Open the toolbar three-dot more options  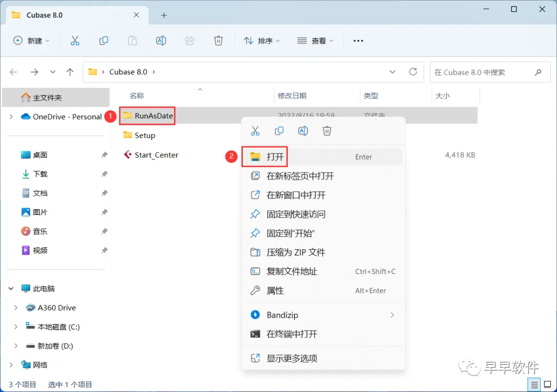(358, 41)
